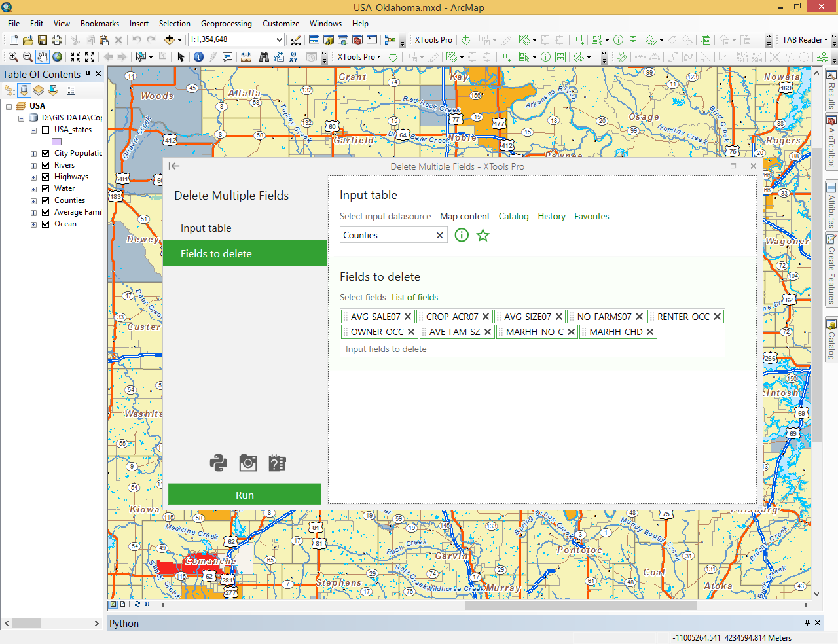
Task: Collapse the USA data frame node
Action: (9, 107)
